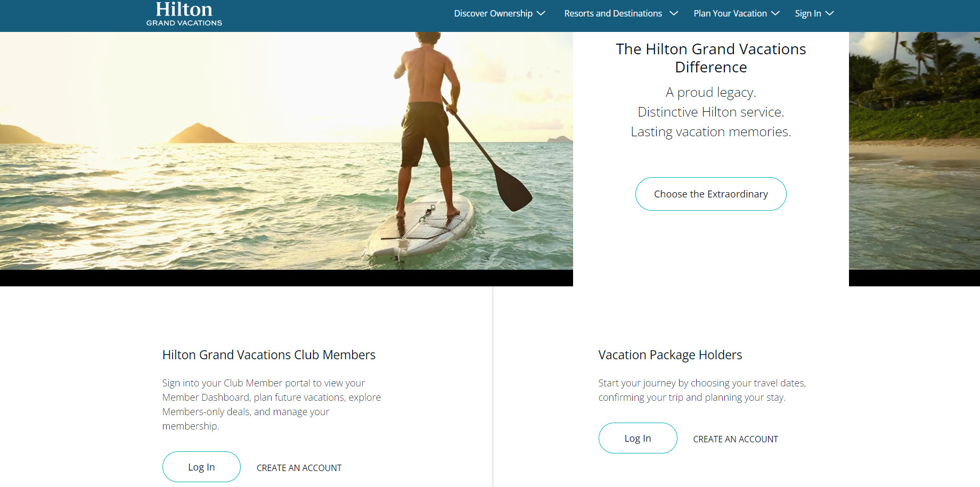Screen dimensions: 980x487
Task: Open the Sign In menu label
Action: point(808,13)
